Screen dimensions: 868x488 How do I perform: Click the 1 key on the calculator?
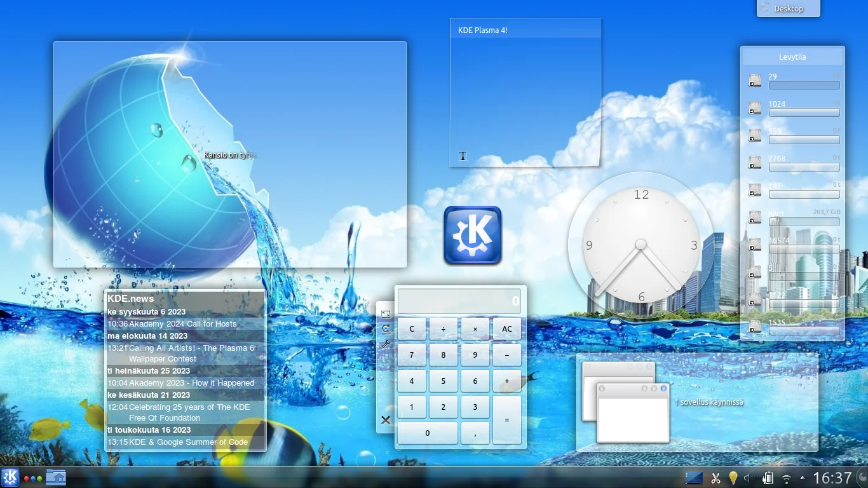pyautogui.click(x=412, y=407)
